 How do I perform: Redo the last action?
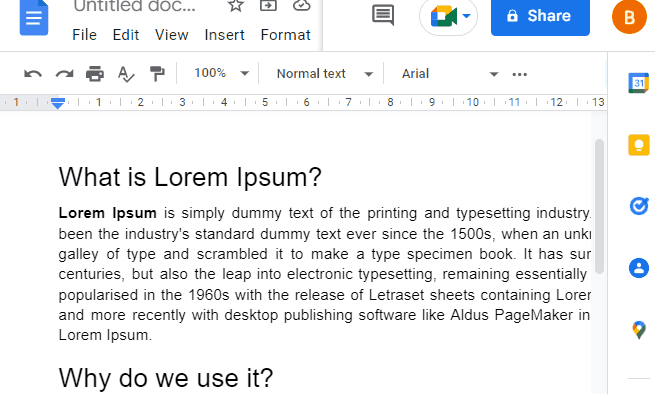(64, 74)
